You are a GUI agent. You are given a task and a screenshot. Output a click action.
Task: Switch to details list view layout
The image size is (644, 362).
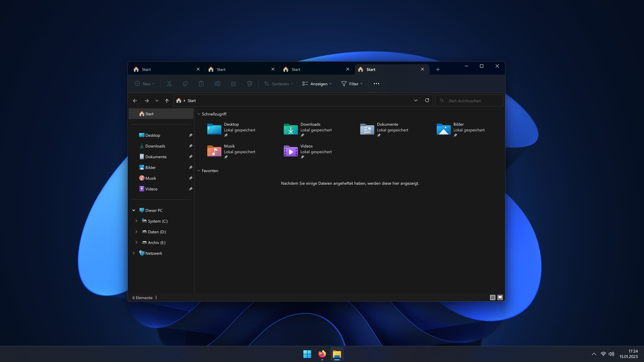[x=493, y=297]
